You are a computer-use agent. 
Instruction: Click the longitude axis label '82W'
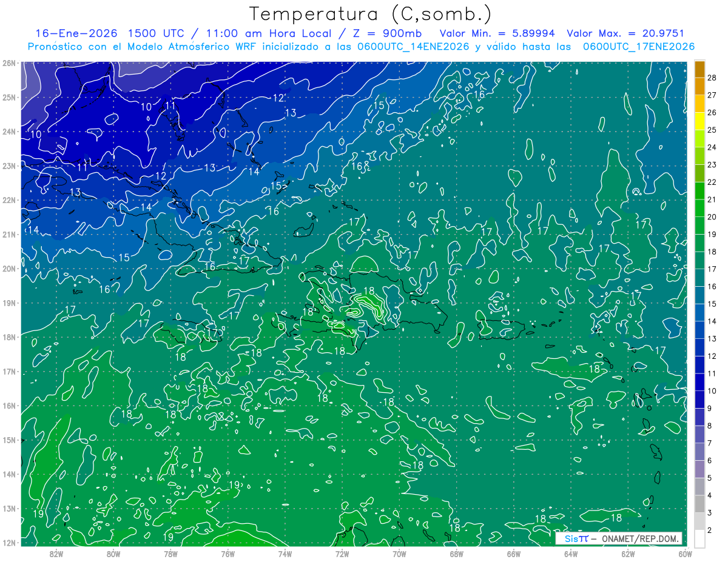(x=56, y=553)
